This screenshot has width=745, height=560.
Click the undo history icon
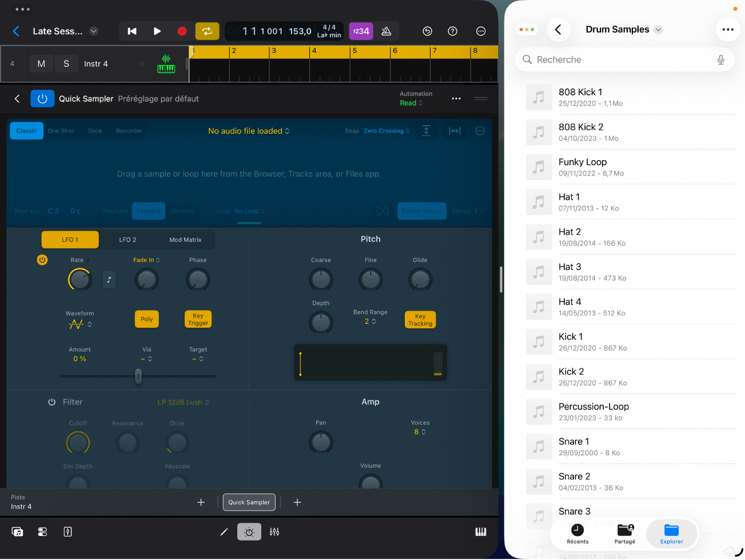coord(427,31)
